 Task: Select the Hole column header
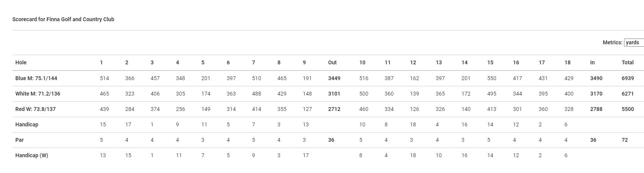click(21, 62)
